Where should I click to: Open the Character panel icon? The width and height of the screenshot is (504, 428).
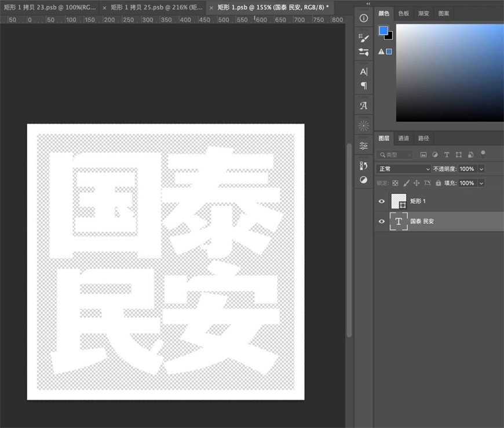click(364, 72)
